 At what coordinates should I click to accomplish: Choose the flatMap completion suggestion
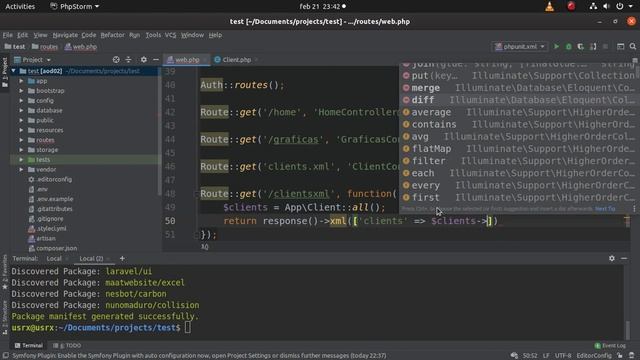coord(518,149)
